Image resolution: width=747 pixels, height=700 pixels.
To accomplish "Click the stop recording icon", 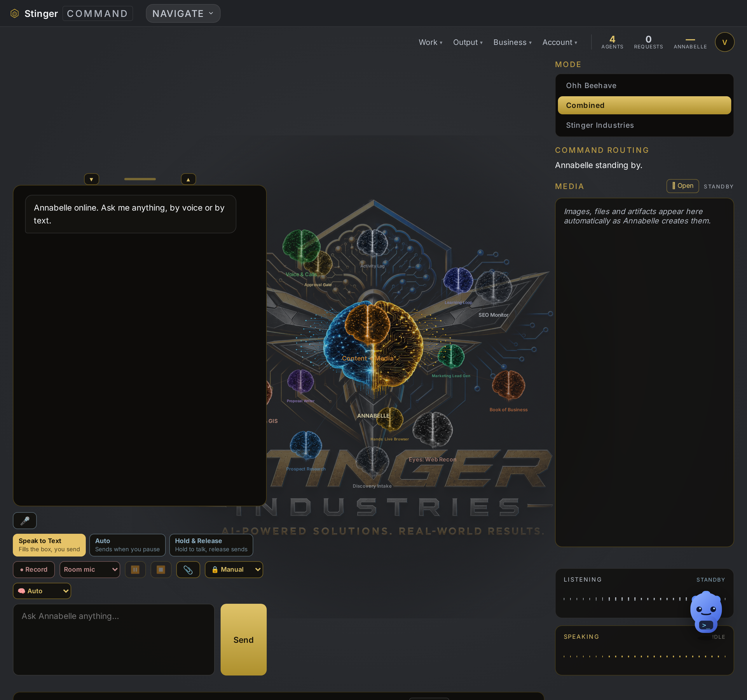I will pos(161,569).
